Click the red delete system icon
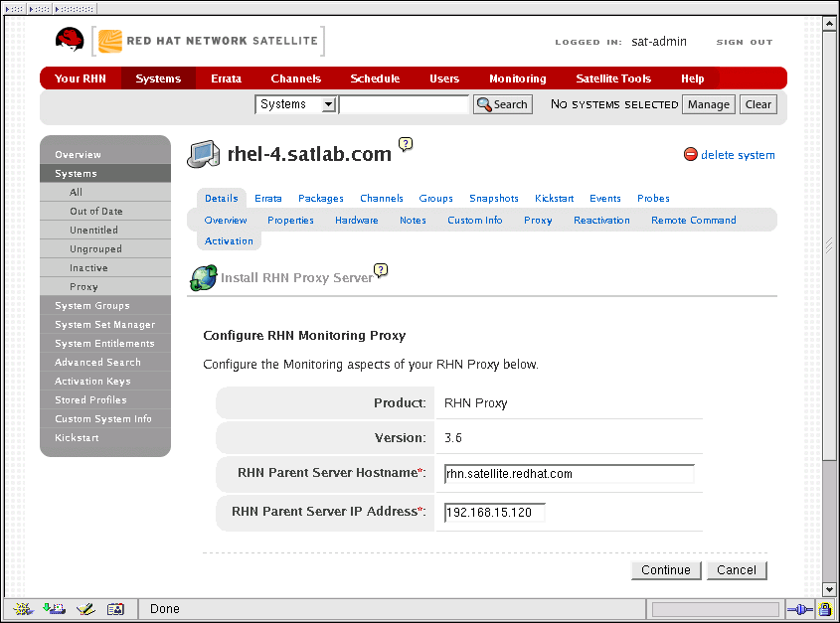 pos(691,154)
